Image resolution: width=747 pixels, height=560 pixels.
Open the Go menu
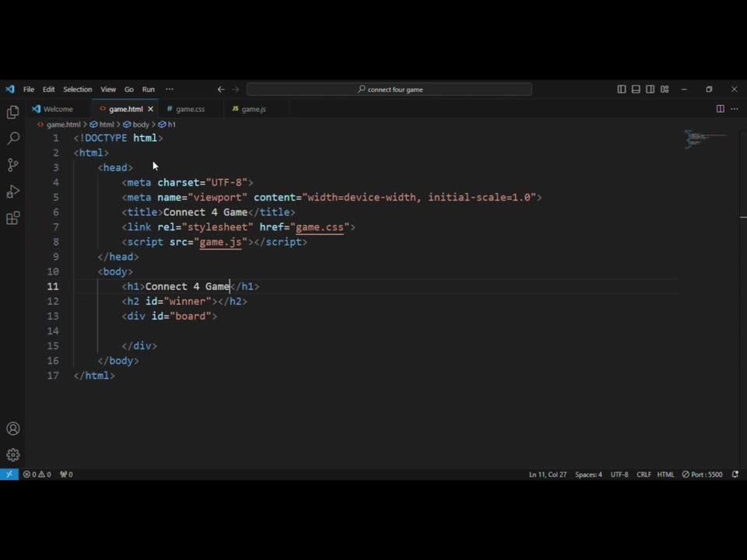point(129,89)
